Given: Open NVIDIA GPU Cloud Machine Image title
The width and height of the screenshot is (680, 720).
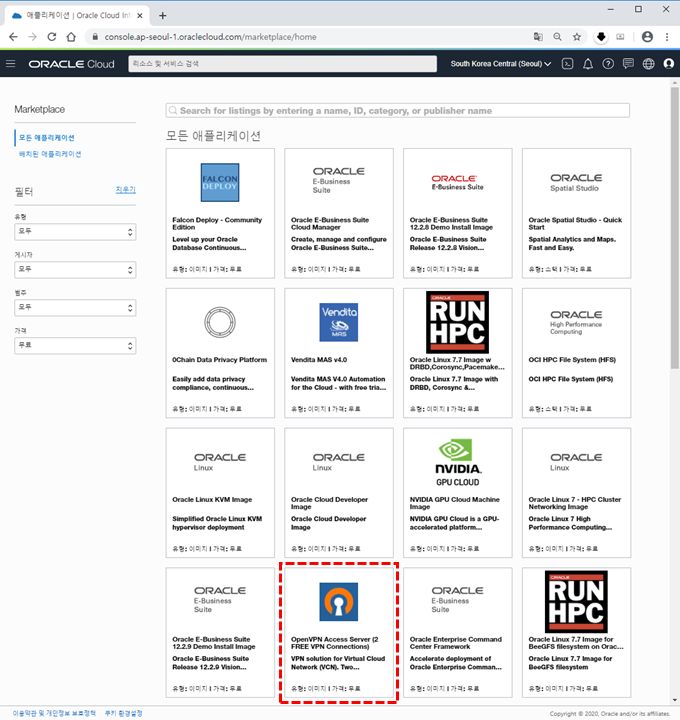Looking at the screenshot, I should point(455,503).
